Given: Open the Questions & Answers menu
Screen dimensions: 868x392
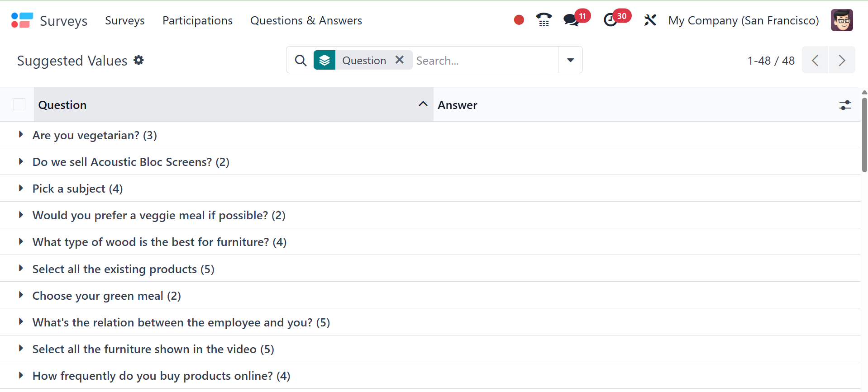Looking at the screenshot, I should point(306,20).
